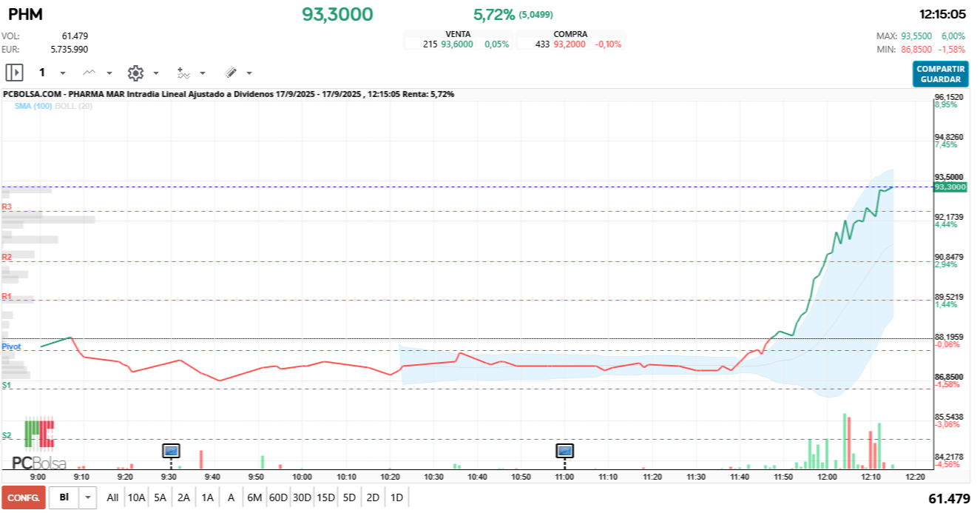Click the tall green volume bar near 12:03
This screenshot has height=513, width=980.
(844, 441)
